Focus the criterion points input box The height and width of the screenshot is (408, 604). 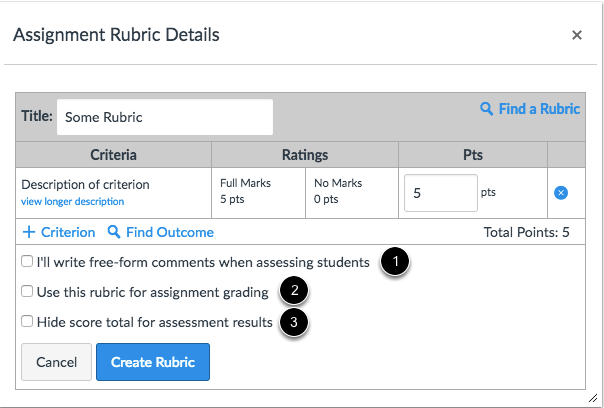[x=440, y=193]
